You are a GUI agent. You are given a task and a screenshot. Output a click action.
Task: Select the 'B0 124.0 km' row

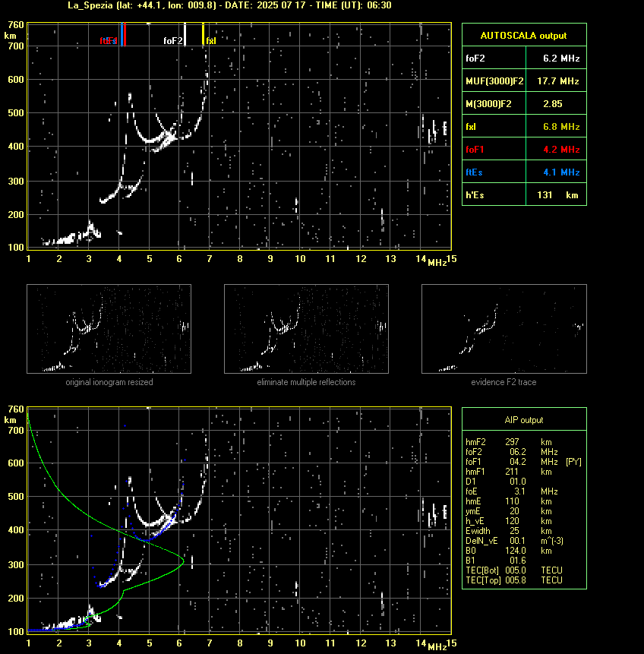(509, 551)
